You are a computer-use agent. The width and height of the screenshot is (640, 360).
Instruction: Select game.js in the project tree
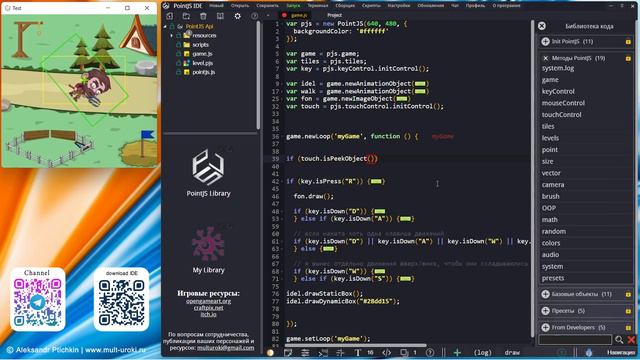(x=202, y=54)
